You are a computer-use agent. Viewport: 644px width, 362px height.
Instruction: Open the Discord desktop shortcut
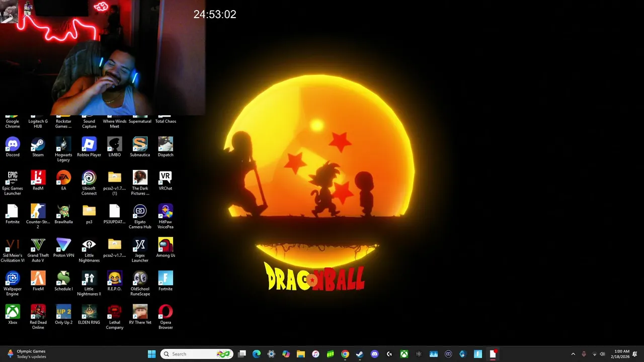click(13, 147)
